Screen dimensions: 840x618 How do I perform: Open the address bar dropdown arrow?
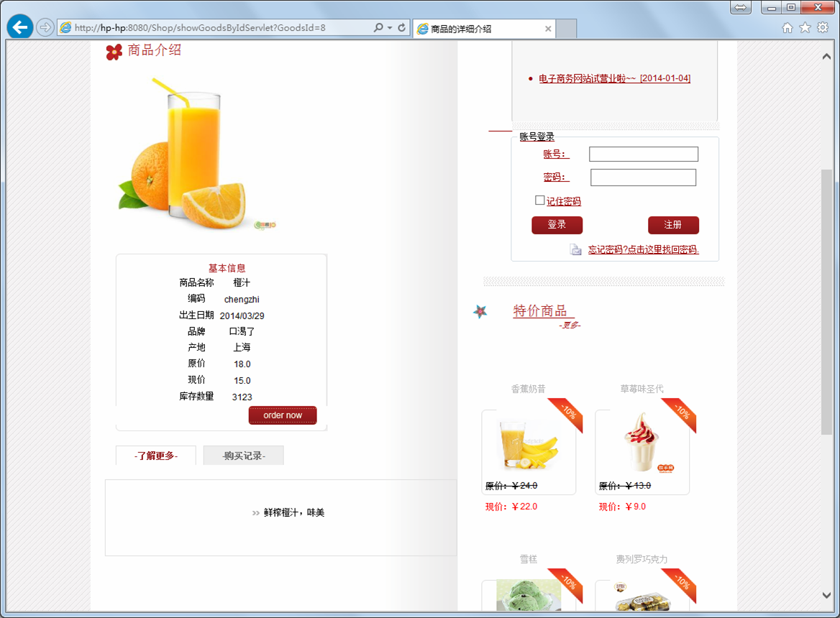390,28
